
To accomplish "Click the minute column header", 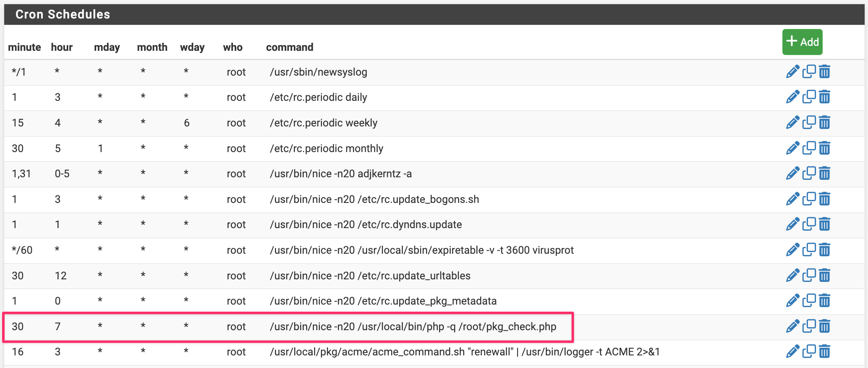I will (24, 47).
